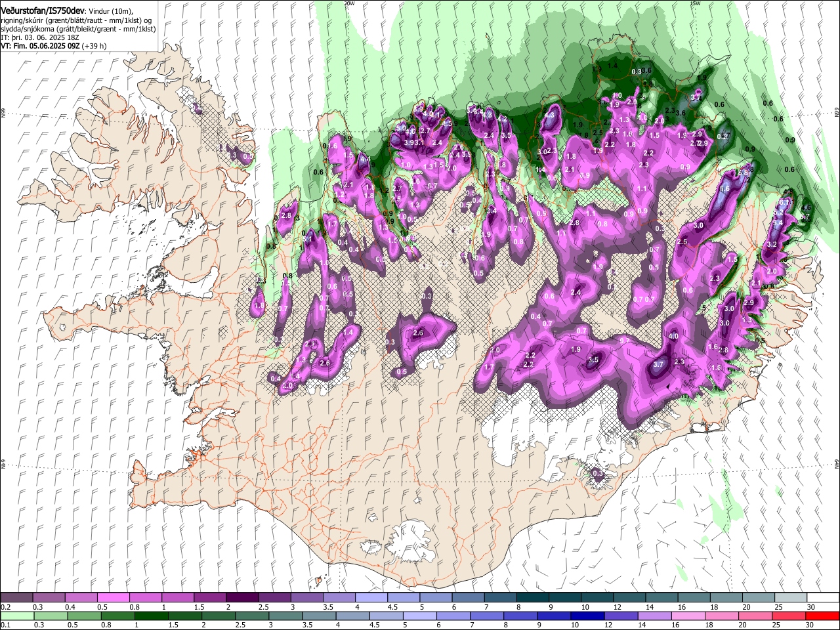This screenshot has height=630, width=840.
Task: Click the crimson swatch between 25 and 30 in rain scale
Action: click(789, 616)
